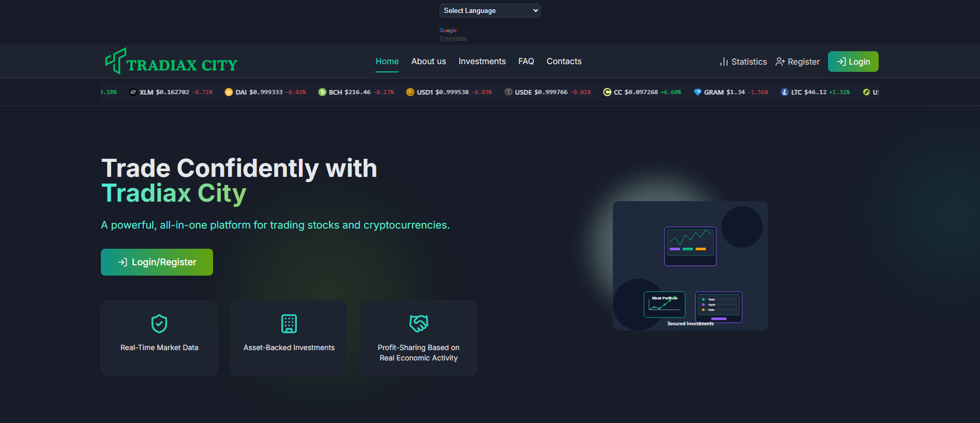
Task: Click the tagline about trading stocks and cryptocurrencies
Action: [x=275, y=225]
